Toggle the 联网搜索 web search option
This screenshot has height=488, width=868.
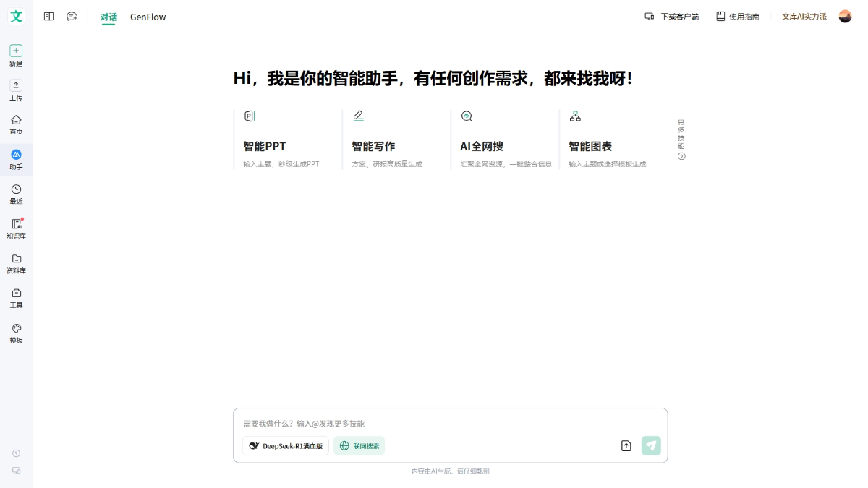coord(359,446)
